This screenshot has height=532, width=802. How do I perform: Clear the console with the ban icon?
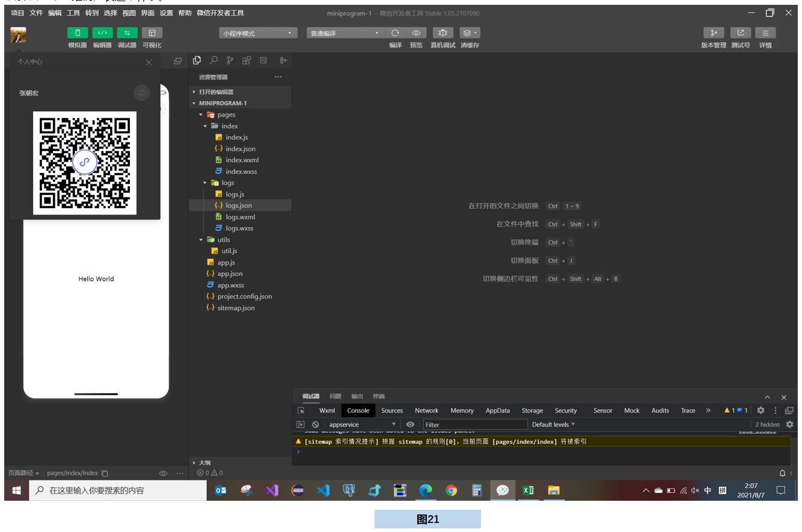tap(315, 424)
